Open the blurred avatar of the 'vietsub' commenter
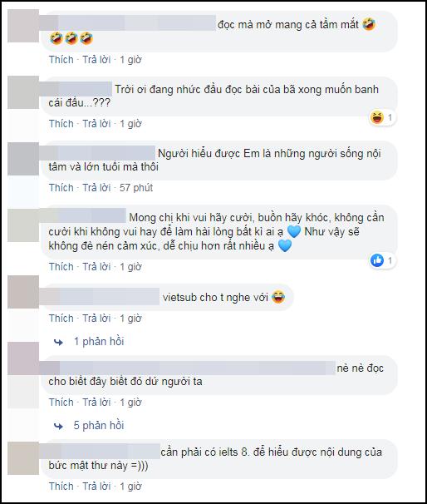 click(x=23, y=292)
